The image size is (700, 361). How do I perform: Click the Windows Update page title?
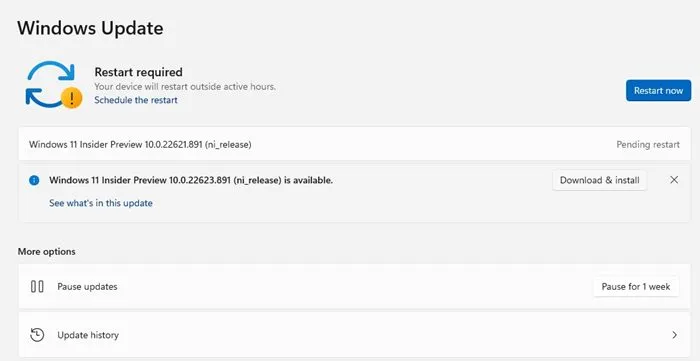[90, 28]
